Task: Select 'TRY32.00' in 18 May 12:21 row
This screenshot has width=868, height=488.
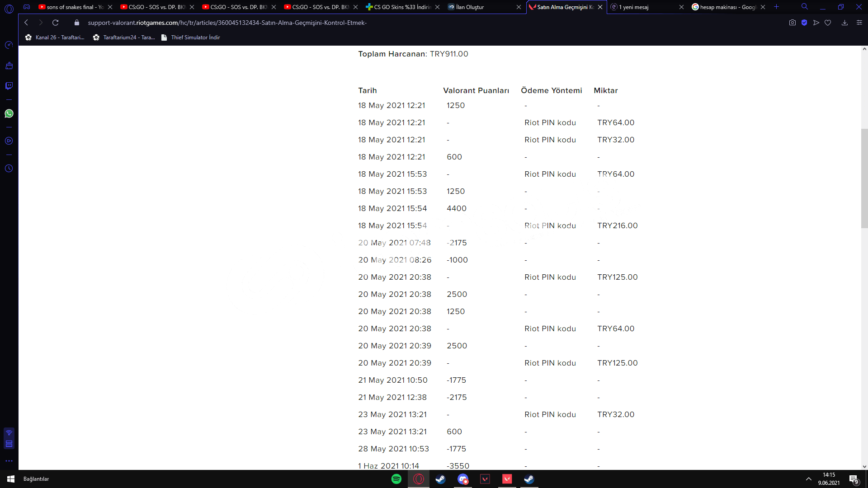Action: [x=616, y=140]
